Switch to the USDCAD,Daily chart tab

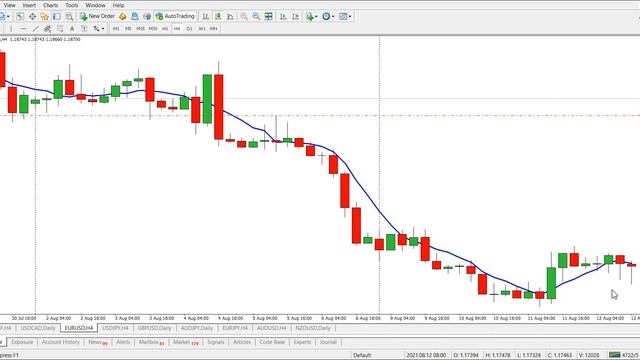coord(38,328)
